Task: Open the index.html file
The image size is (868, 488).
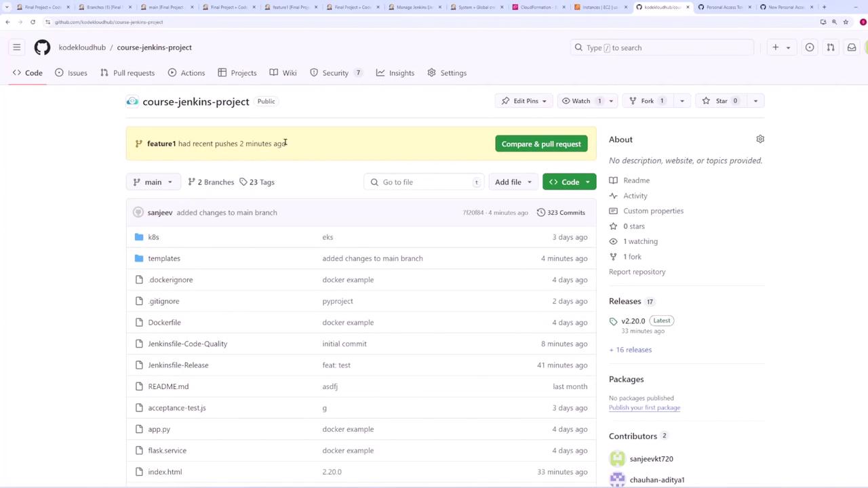Action: tap(165, 472)
